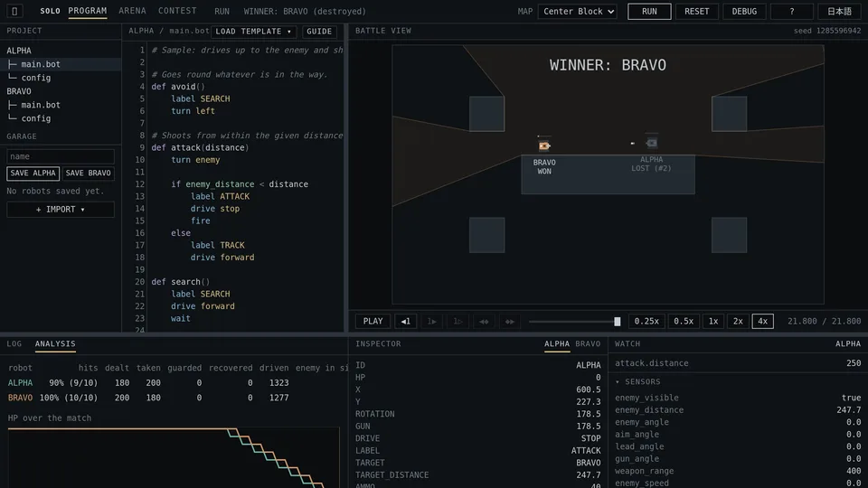Open the GUIDE
This screenshot has height=488, width=868.
click(319, 32)
